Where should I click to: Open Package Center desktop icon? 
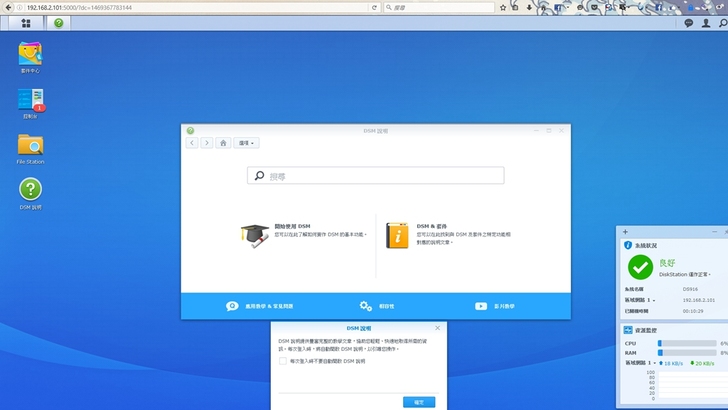pos(30,58)
